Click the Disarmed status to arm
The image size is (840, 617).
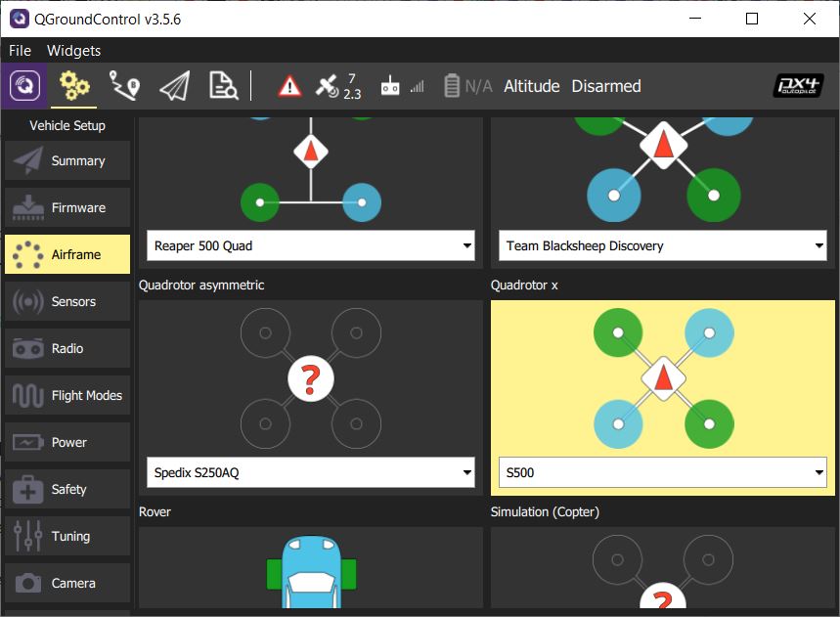606,86
